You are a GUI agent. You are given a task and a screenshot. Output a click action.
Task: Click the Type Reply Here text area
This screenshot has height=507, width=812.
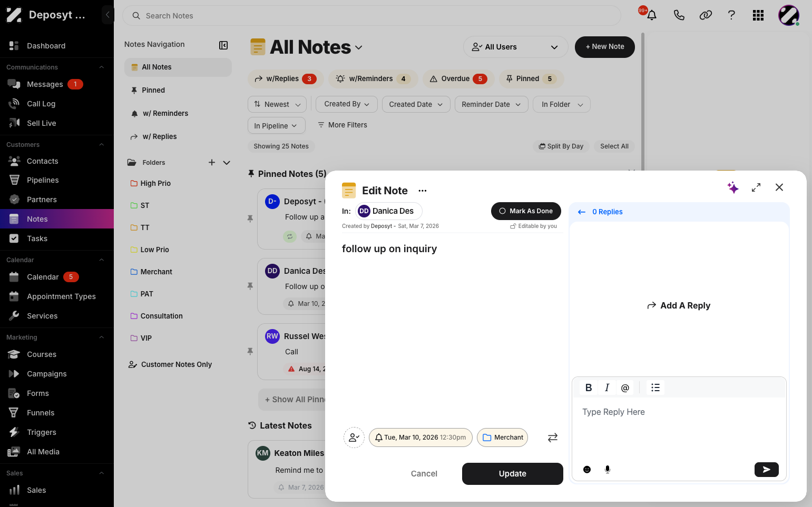pyautogui.click(x=679, y=428)
